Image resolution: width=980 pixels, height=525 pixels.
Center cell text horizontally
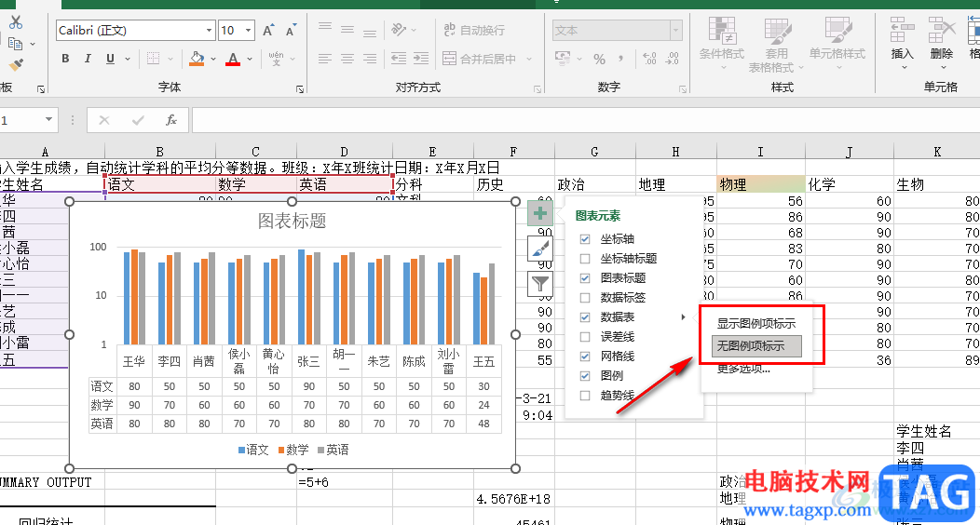pyautogui.click(x=347, y=59)
